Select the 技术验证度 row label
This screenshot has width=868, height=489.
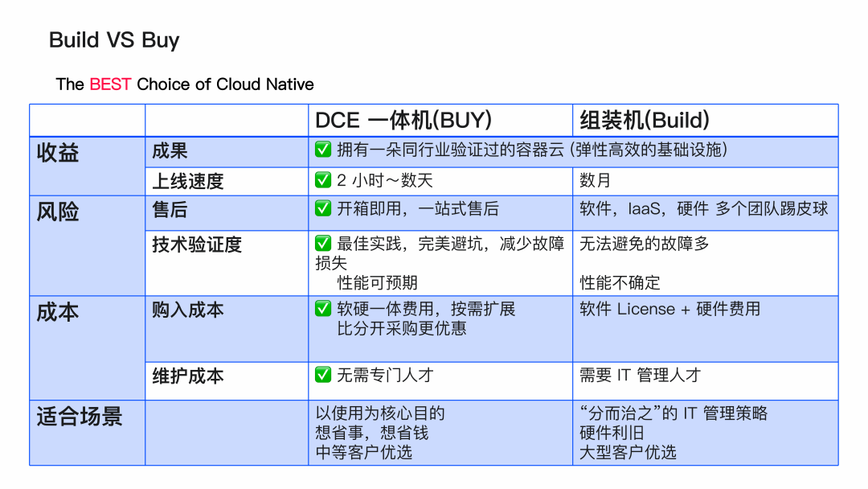click(x=197, y=244)
